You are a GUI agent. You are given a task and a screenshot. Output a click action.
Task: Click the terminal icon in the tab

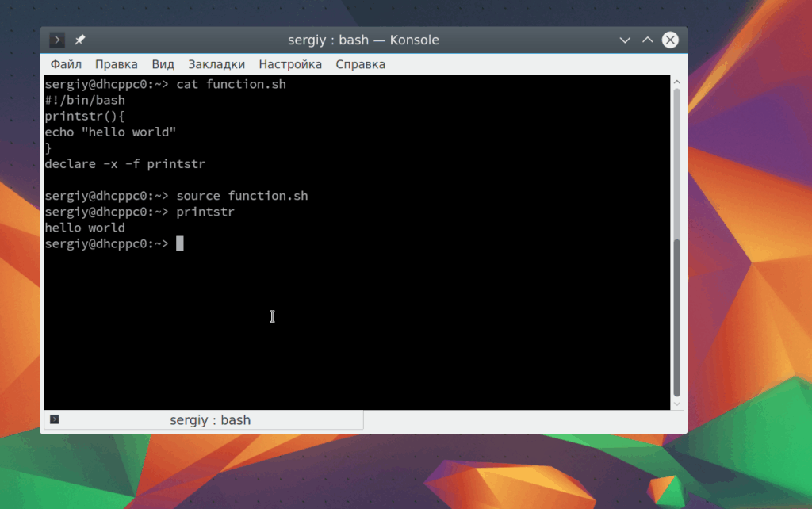[55, 419]
